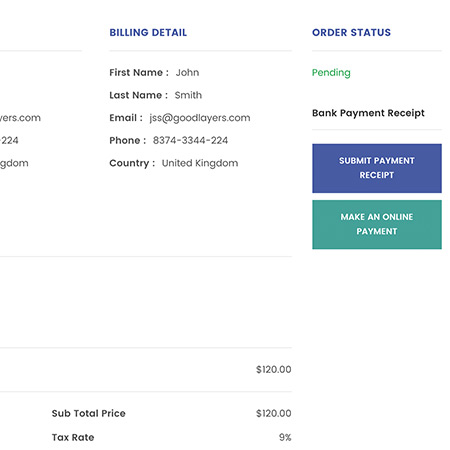This screenshot has width=450, height=450.
Task: Click the Order Status heading
Action: coord(351,33)
